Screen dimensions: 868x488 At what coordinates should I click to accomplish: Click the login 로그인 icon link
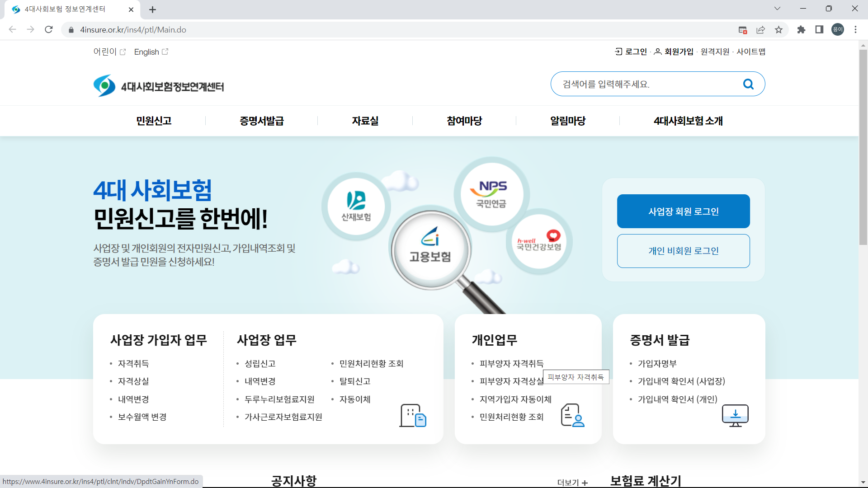(x=618, y=52)
